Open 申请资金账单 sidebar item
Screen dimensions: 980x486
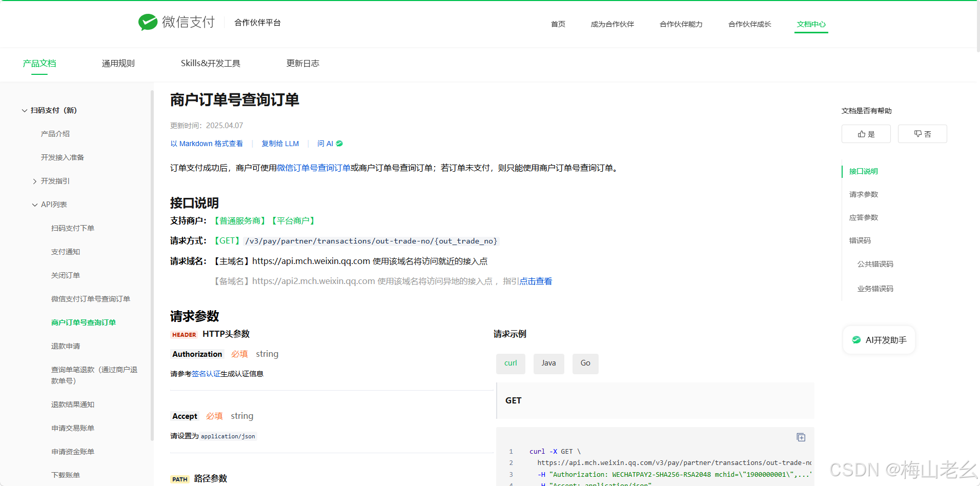click(73, 452)
